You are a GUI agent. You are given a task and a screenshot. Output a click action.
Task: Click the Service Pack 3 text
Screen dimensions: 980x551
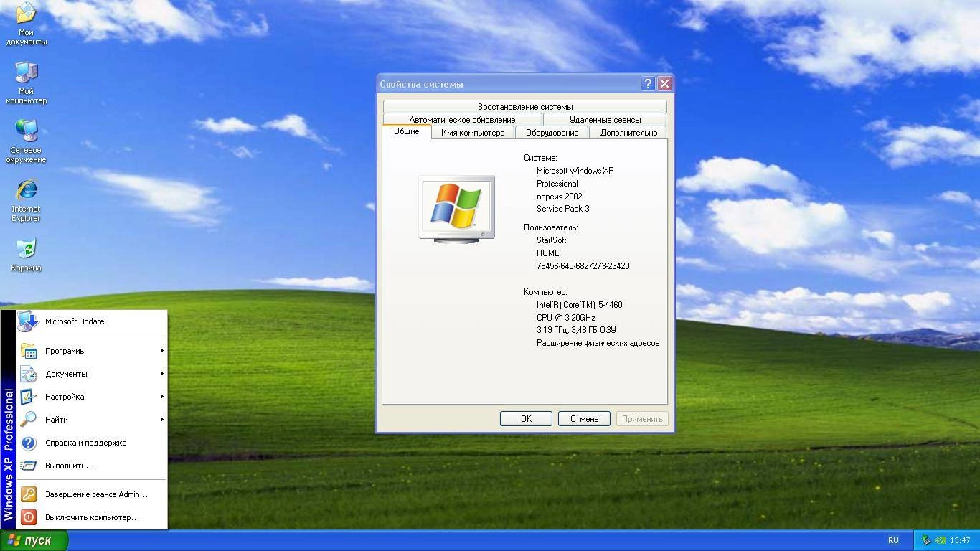[563, 209]
